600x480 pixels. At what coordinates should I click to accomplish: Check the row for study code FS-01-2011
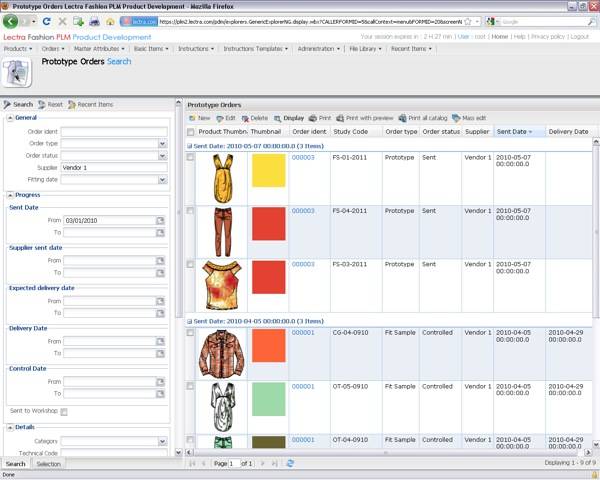(x=190, y=157)
